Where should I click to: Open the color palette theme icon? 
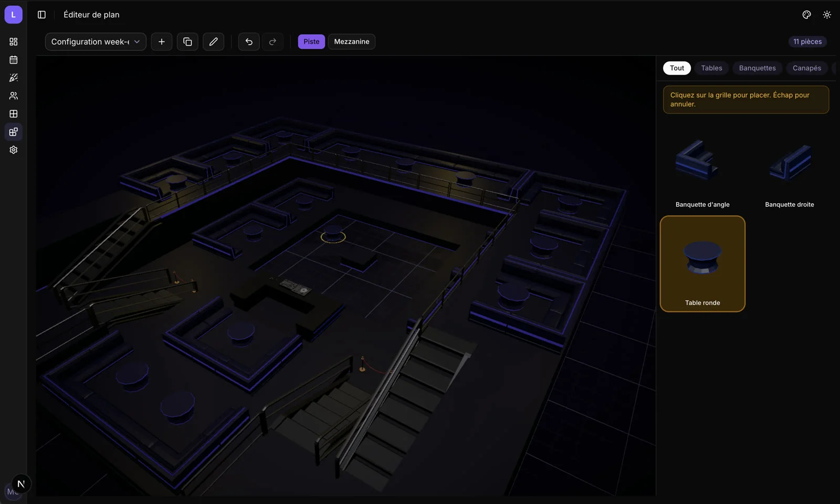(x=807, y=15)
